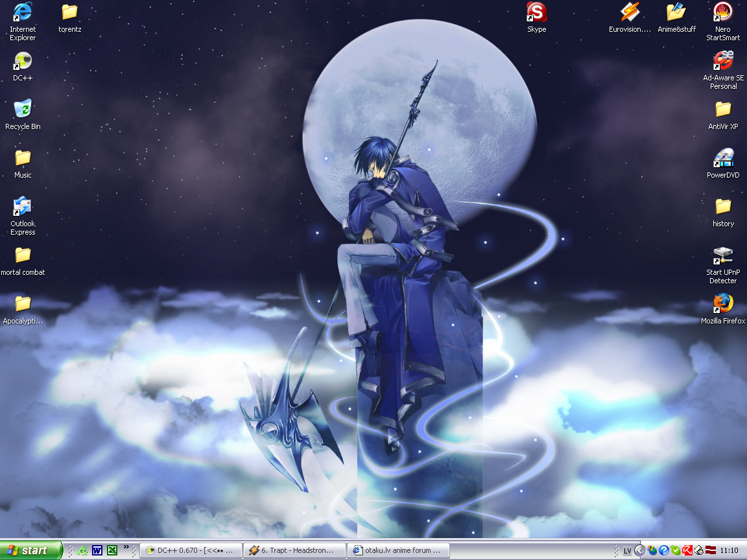Launch Ad-Aware SE Personal shortcut
This screenshot has width=747, height=560.
[x=723, y=71]
